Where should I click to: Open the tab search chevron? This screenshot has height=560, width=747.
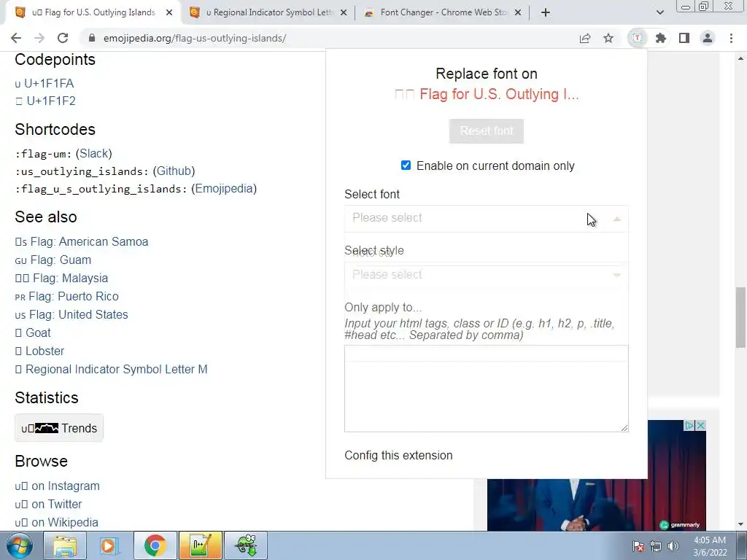click(x=659, y=12)
